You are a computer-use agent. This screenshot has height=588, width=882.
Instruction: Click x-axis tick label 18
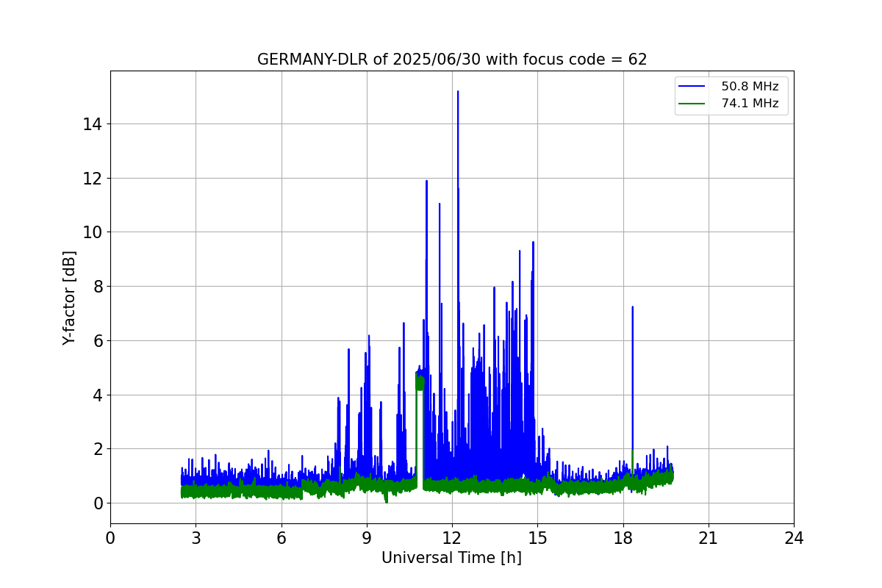click(623, 539)
